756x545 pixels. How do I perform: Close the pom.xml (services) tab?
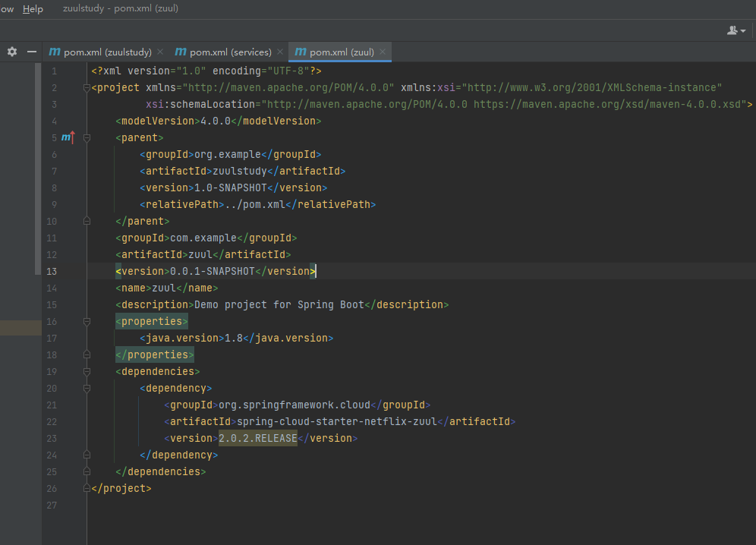click(279, 52)
